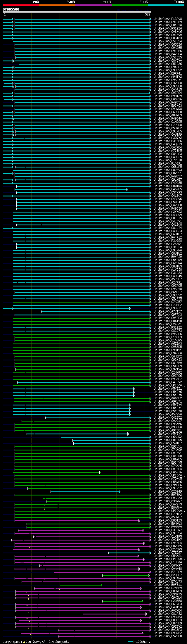The height and width of the screenshot is (644, 187).
Task: Select hit UniRef100_C5ID24
Action: click(168, 42)
